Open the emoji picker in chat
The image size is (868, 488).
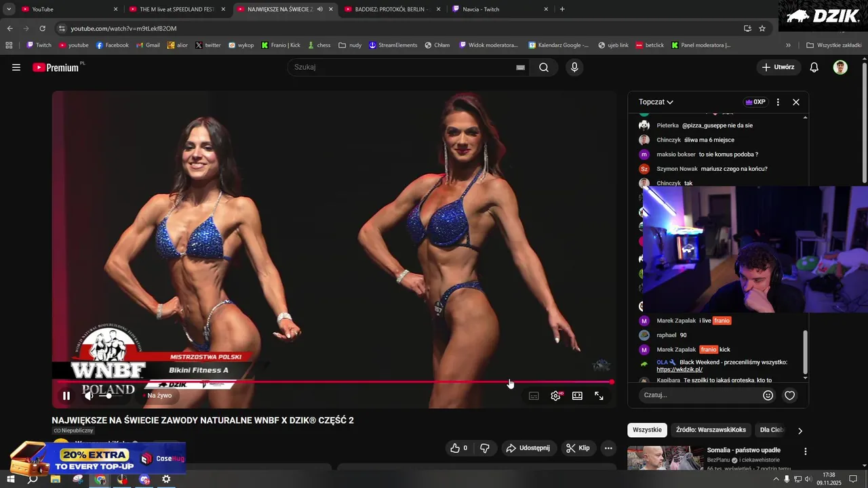click(768, 395)
